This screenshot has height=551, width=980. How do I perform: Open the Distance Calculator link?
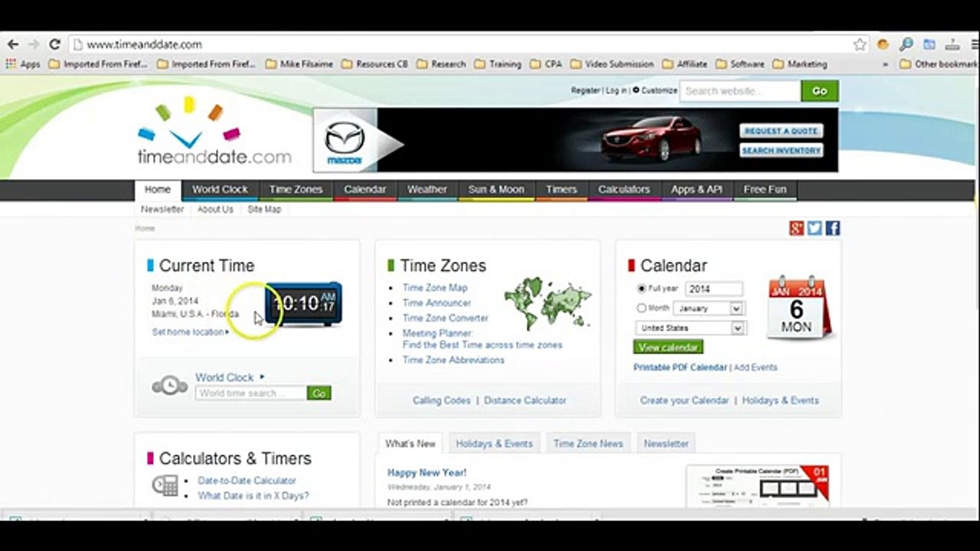(x=525, y=400)
